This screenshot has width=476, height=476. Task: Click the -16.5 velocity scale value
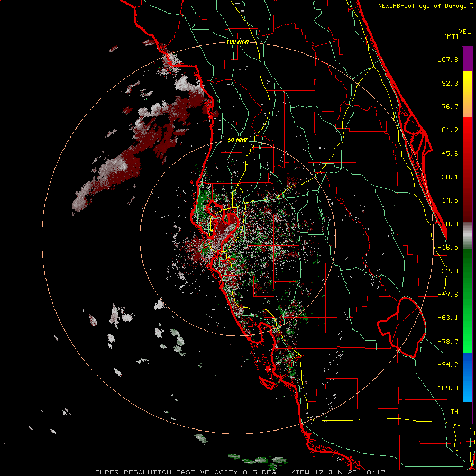448,248
